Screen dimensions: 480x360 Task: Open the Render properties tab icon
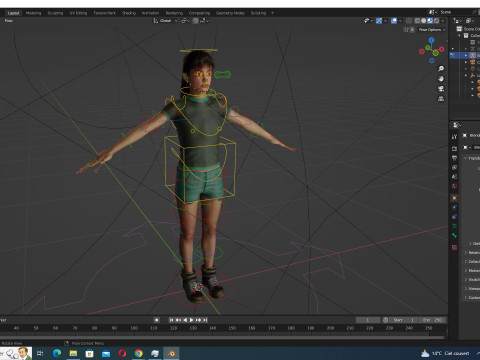[x=454, y=149]
